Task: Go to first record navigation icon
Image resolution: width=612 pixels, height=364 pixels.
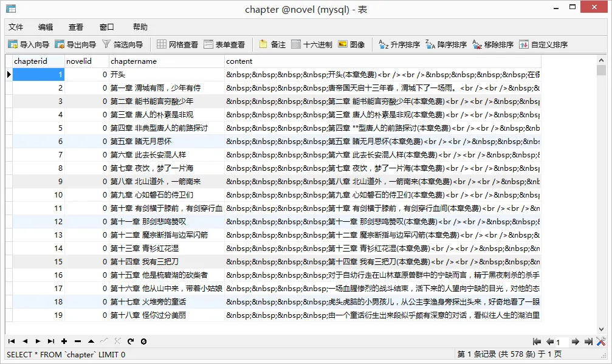Action: [12, 342]
